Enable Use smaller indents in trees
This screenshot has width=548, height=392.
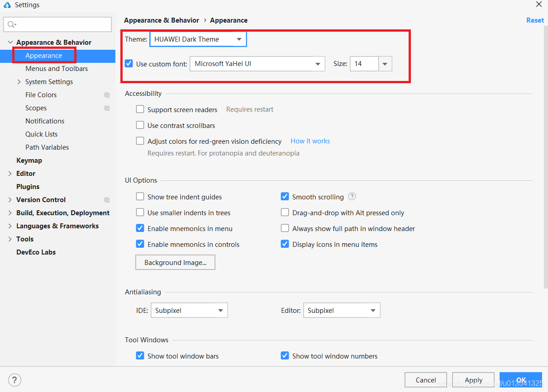click(140, 213)
